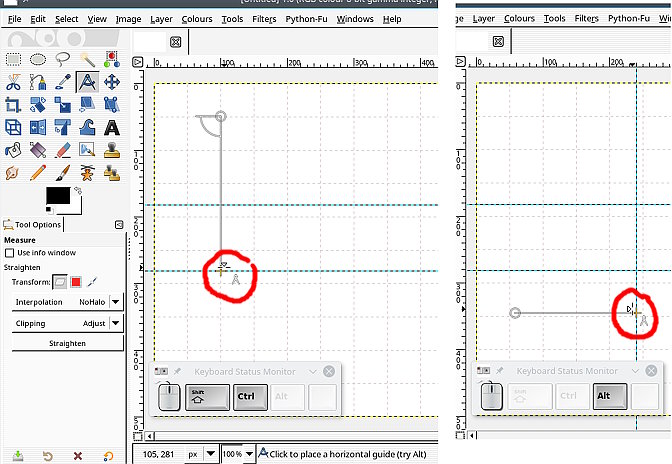
Task: Restore tool preset arrow icon
Action: point(48,456)
